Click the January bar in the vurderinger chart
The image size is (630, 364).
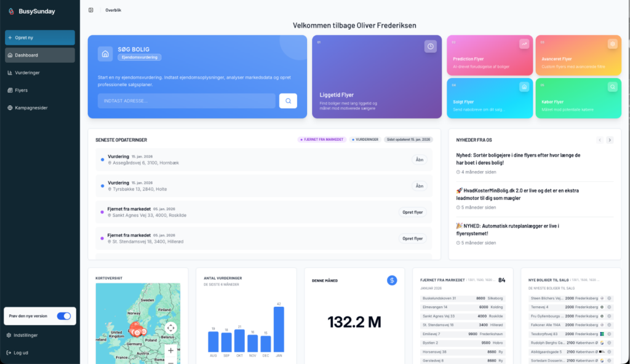(279, 329)
